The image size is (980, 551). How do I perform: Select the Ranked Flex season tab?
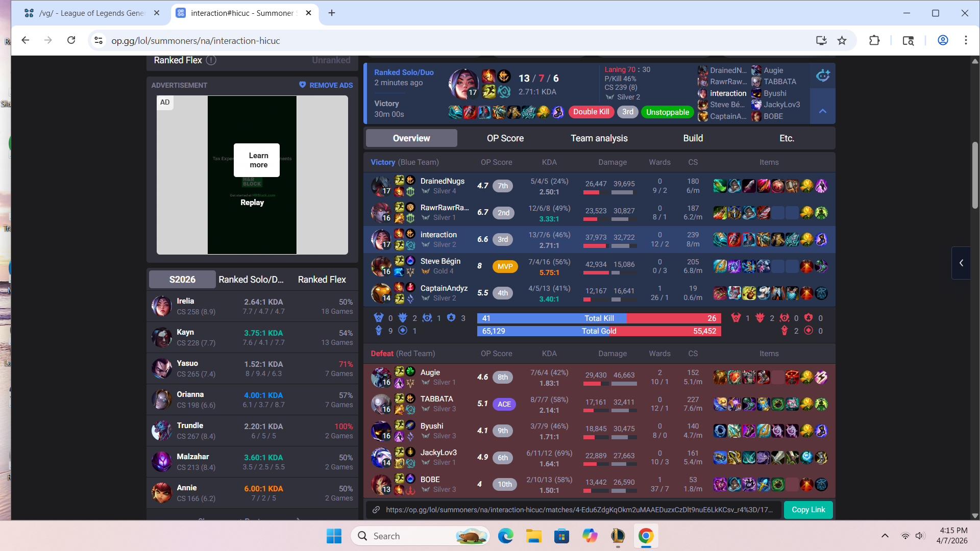(x=322, y=280)
